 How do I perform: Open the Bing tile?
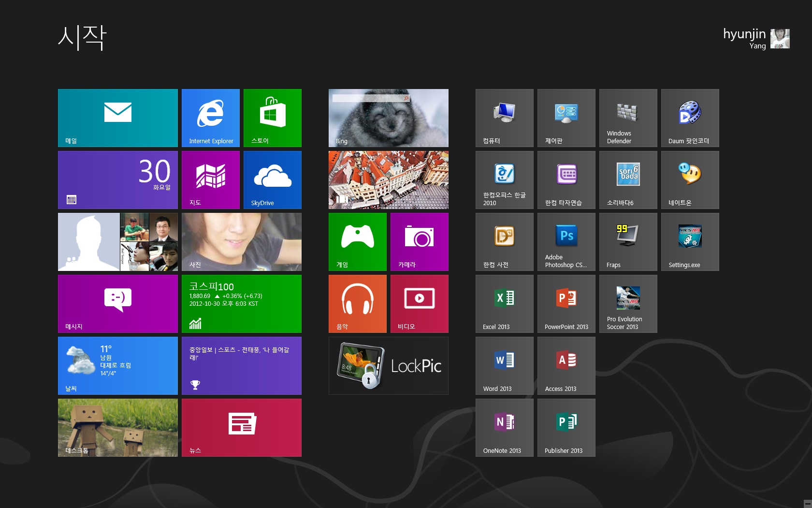(x=389, y=118)
